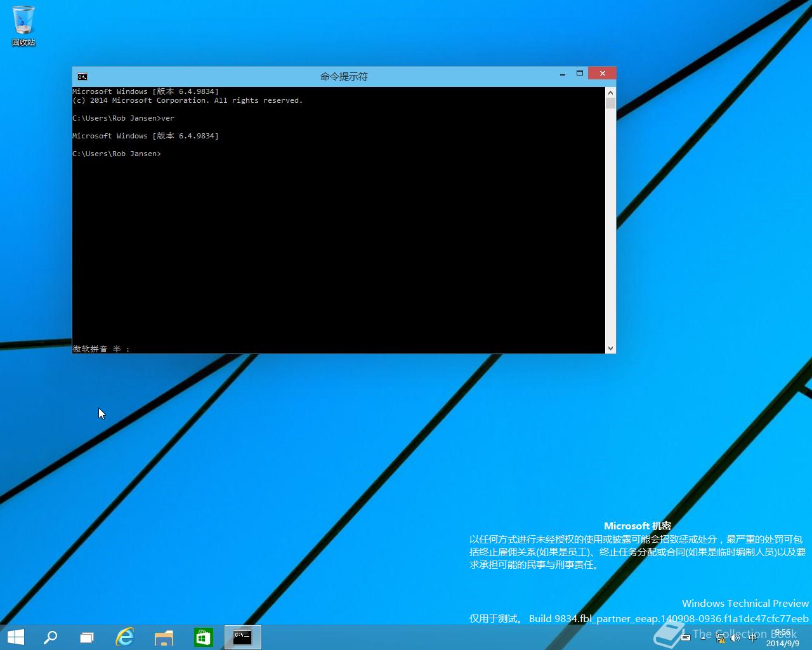This screenshot has height=650, width=812.
Task: Click the last prompt C:\Users\Rob Jansen>
Action: [x=117, y=154]
